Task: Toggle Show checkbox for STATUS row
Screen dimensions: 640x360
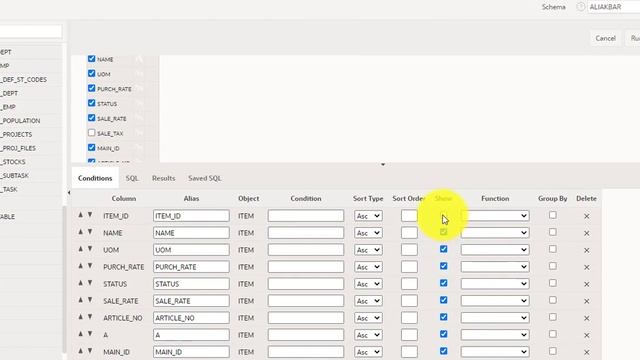Action: tap(444, 283)
